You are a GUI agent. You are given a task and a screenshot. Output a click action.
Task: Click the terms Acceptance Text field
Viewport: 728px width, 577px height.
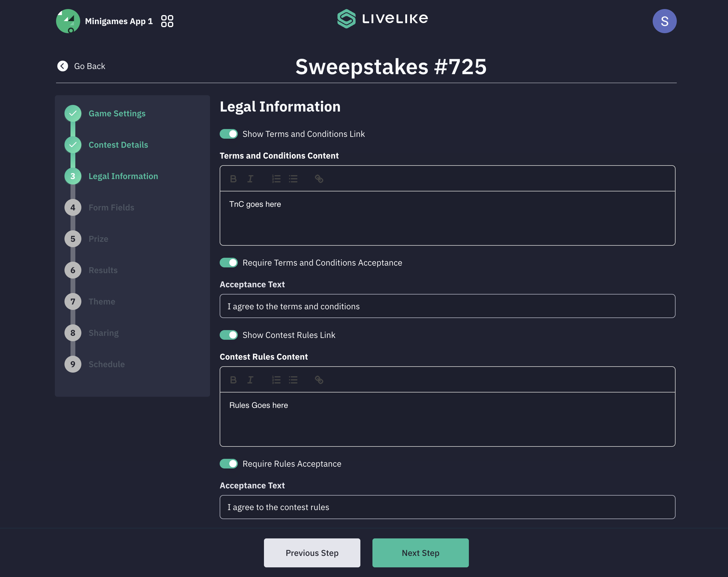(x=447, y=306)
